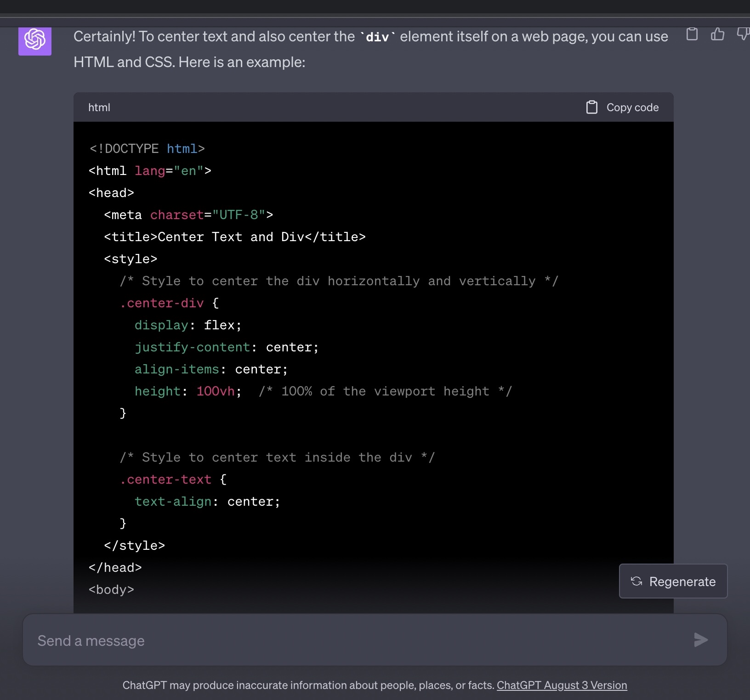Copy the response using the top clipboard icon
The height and width of the screenshot is (700, 750).
(x=692, y=34)
